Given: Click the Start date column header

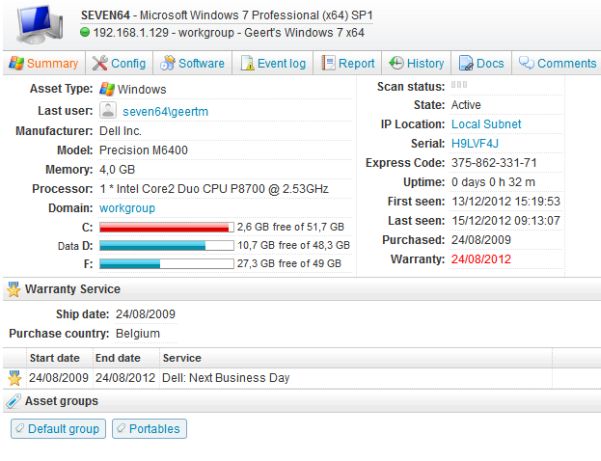Looking at the screenshot, I should point(55,358).
